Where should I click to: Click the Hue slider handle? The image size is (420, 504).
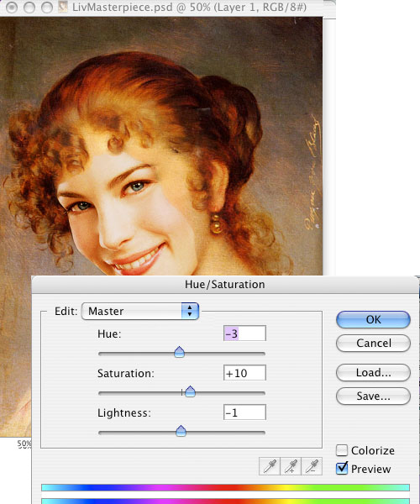tap(179, 352)
